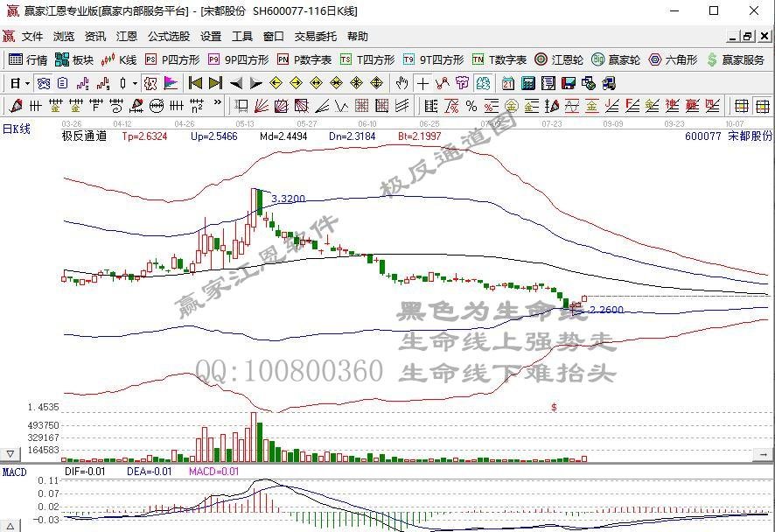Click the floppy disk save icon

pyautogui.click(x=569, y=83)
